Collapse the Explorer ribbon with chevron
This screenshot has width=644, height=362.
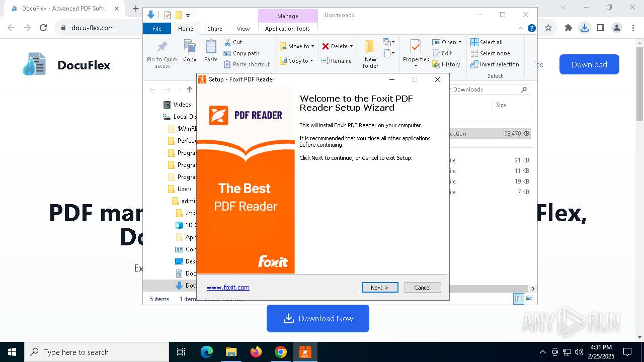521,29
